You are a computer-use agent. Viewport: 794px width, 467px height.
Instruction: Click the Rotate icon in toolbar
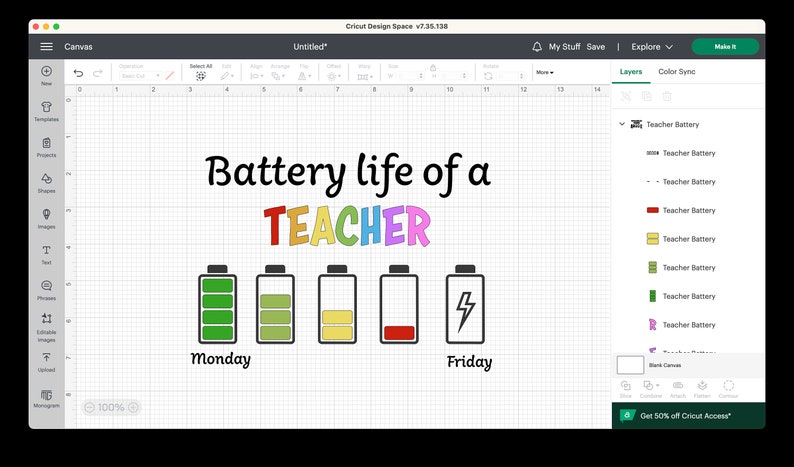[488, 76]
